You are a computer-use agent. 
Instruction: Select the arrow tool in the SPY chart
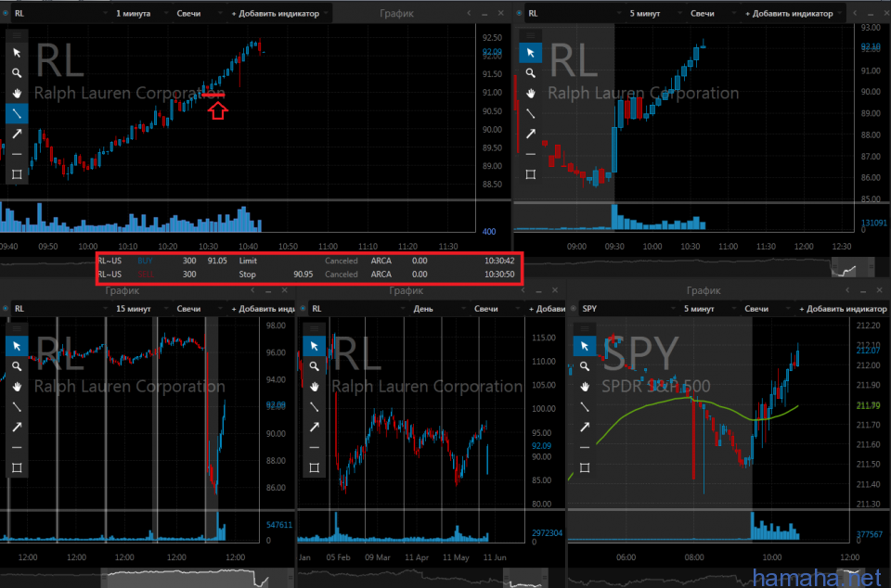584,428
